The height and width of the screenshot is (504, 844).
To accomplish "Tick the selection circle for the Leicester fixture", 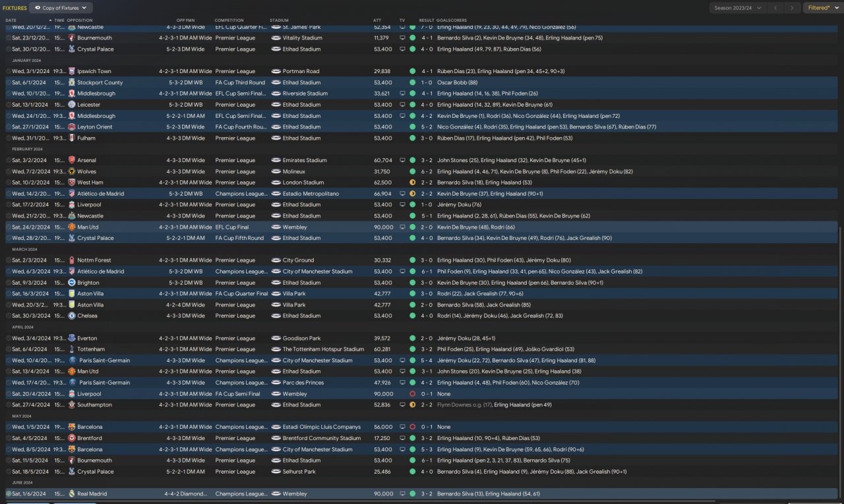I will pos(9,105).
